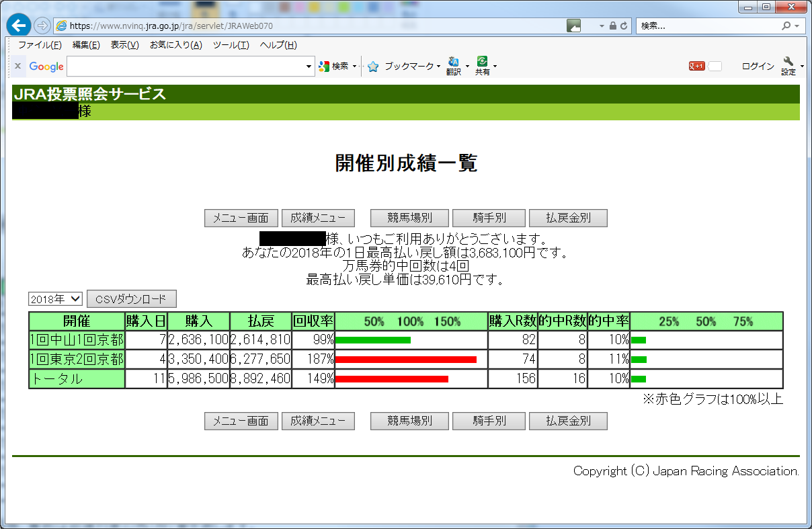Open the 2018年 year selector

click(55, 298)
